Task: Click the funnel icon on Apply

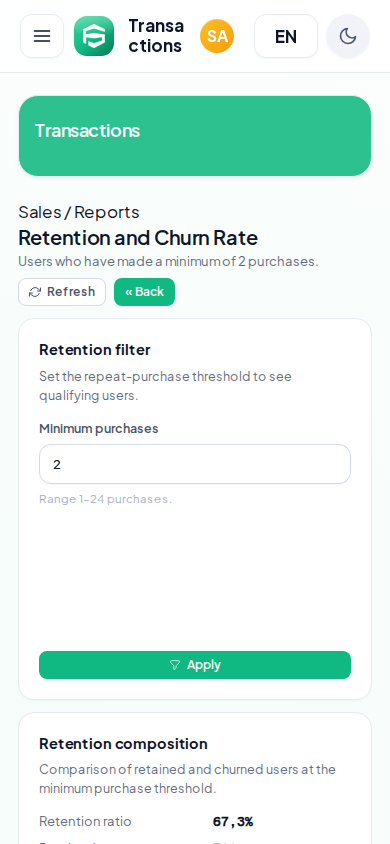Action: coord(175,665)
